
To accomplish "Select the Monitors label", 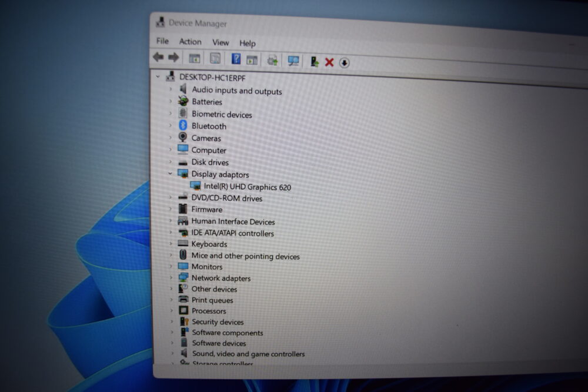I will click(207, 266).
